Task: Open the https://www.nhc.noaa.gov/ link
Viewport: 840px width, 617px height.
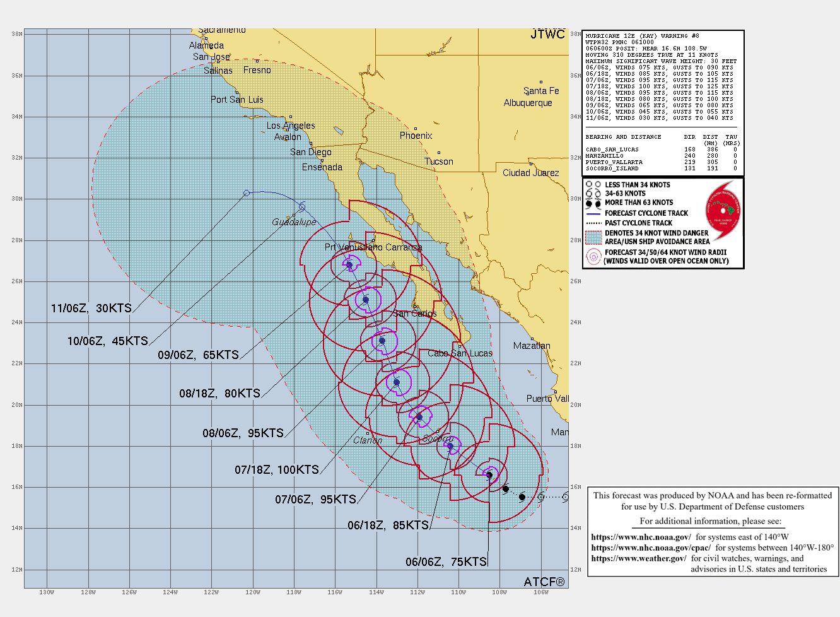Action: [641, 537]
